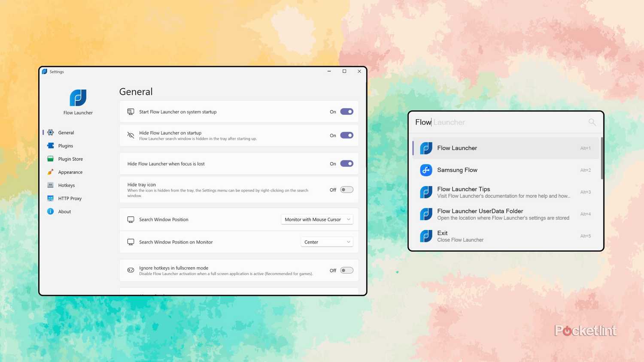Select the Flow Launcher search result
The image size is (644, 362).
click(506, 148)
